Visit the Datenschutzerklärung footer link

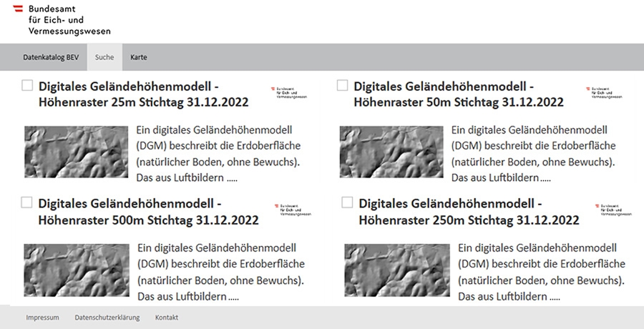click(x=107, y=318)
